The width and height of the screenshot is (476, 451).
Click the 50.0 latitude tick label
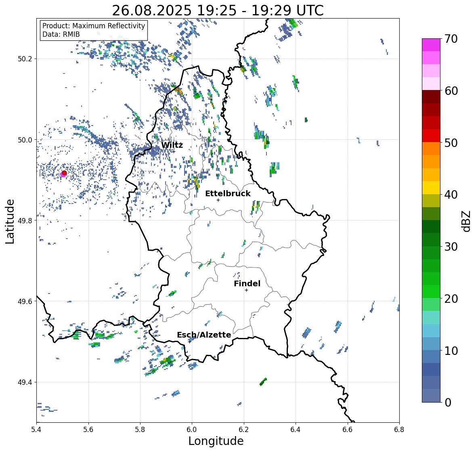tap(25, 140)
